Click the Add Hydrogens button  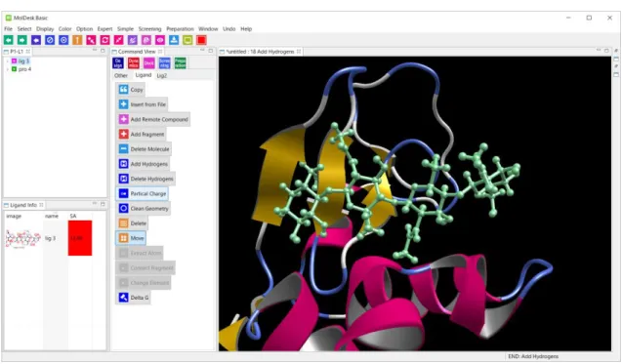[144, 164]
